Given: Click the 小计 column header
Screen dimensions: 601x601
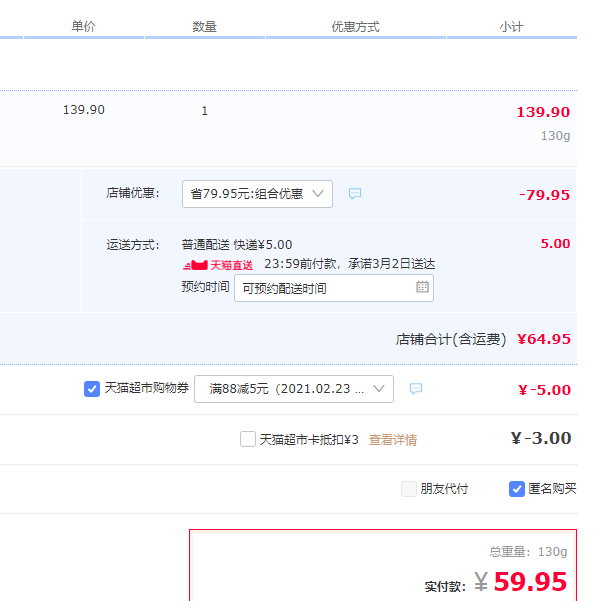Looking at the screenshot, I should click(511, 27).
